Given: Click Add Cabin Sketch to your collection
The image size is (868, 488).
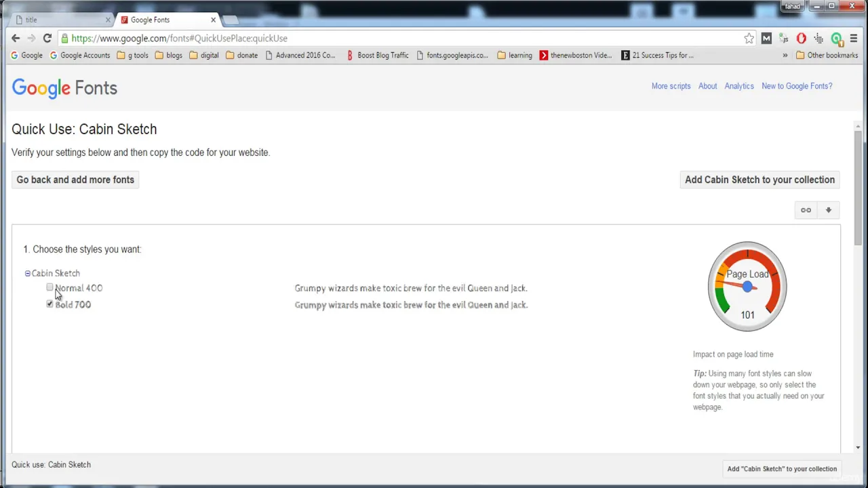Looking at the screenshot, I should pos(759,180).
